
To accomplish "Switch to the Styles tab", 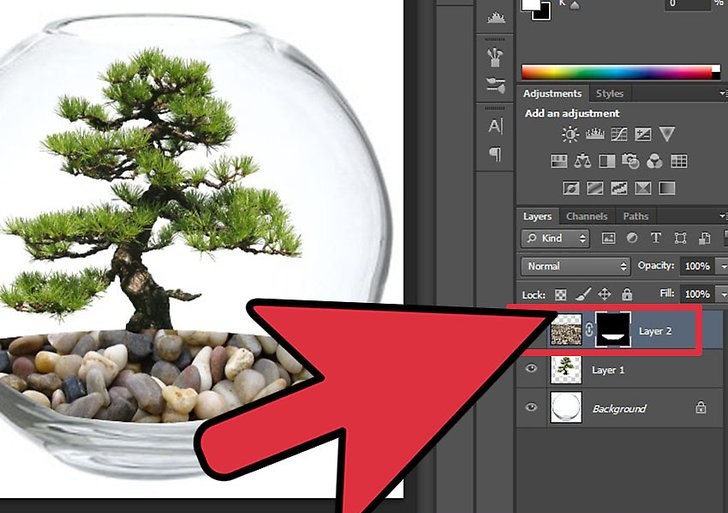I will coord(608,93).
